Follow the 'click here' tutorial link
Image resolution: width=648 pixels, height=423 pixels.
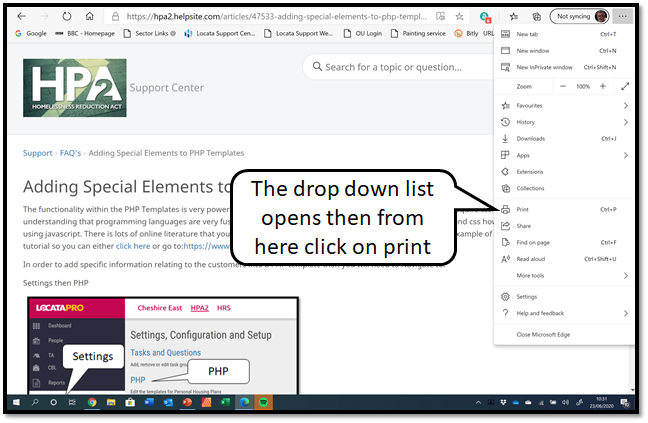tap(133, 246)
